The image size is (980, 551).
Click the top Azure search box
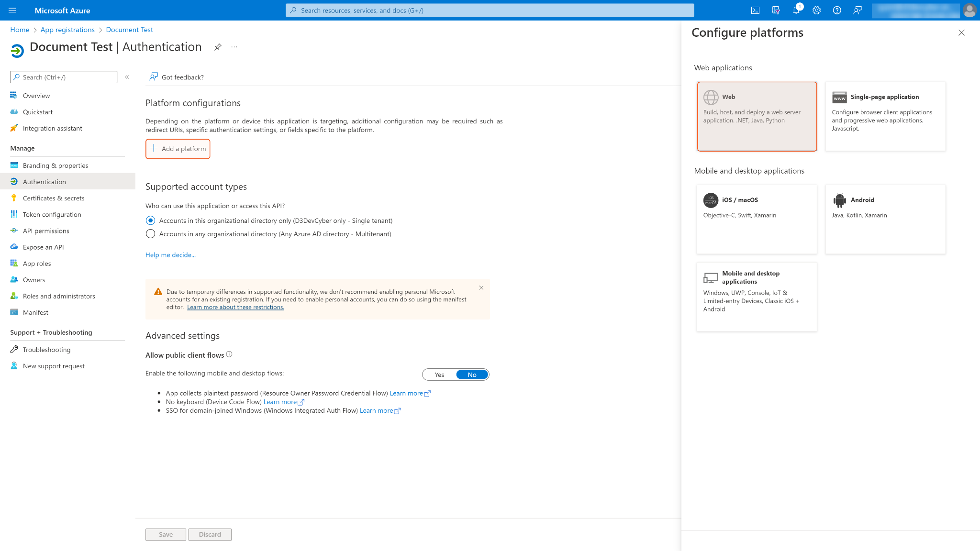click(x=490, y=10)
